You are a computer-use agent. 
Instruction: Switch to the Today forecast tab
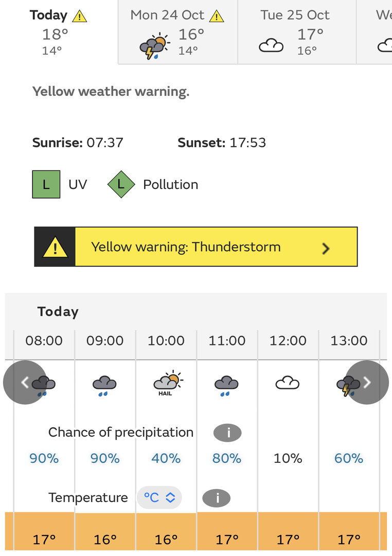[59, 32]
